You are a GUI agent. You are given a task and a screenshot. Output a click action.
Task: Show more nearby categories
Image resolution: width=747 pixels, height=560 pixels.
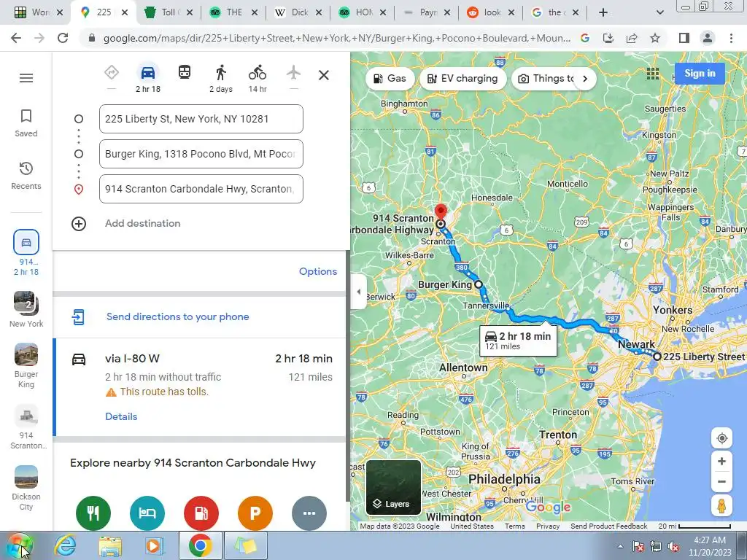click(x=309, y=513)
